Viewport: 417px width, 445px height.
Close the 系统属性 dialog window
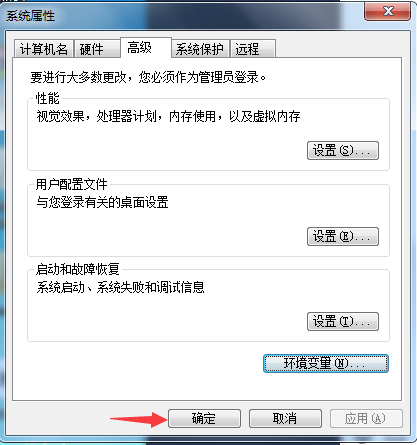[x=387, y=11]
